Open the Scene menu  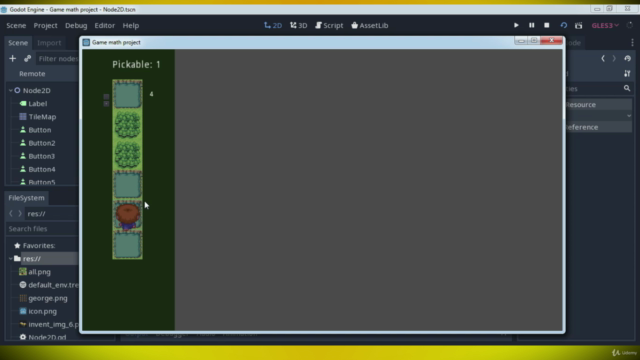click(x=16, y=25)
